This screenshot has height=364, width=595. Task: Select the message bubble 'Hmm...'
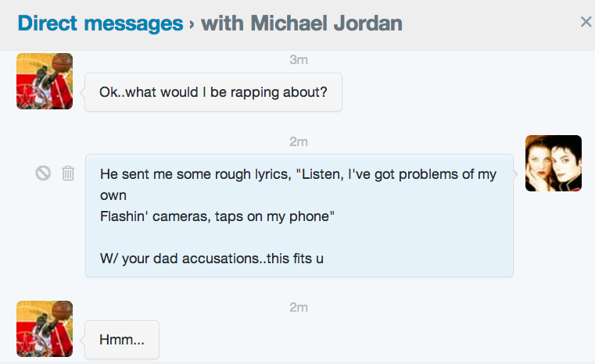coord(122,340)
